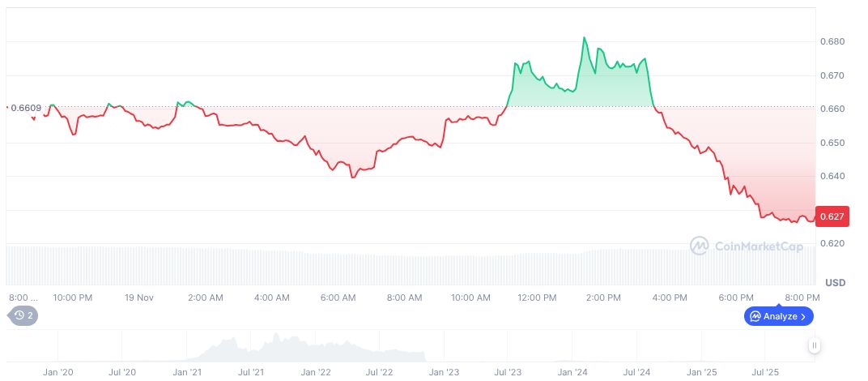Jump to Jan '24 on the navigator

[572, 373]
